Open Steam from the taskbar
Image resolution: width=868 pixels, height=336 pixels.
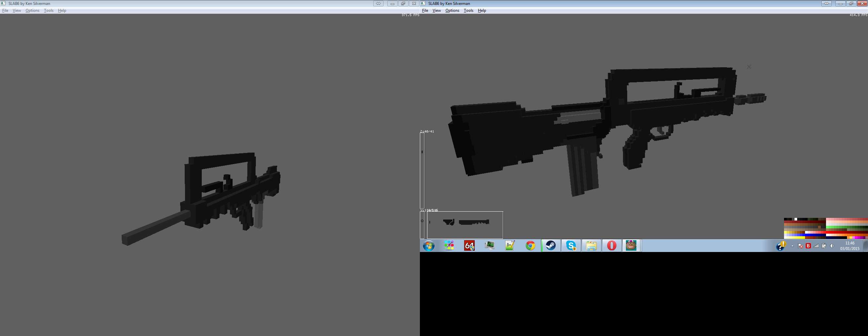pyautogui.click(x=550, y=246)
